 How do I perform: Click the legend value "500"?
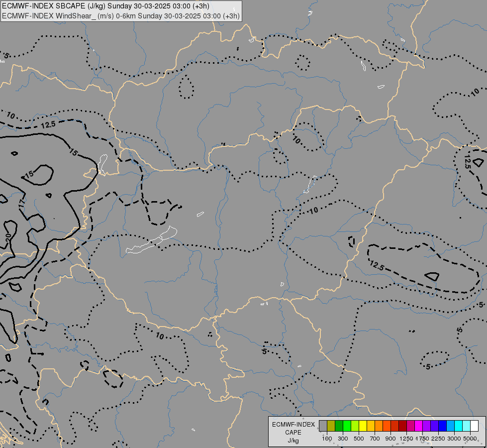[359, 439]
